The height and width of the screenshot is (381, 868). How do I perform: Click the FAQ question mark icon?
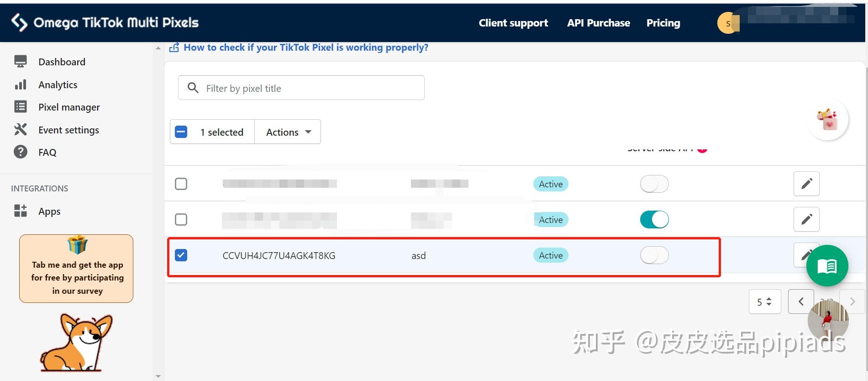coord(21,152)
